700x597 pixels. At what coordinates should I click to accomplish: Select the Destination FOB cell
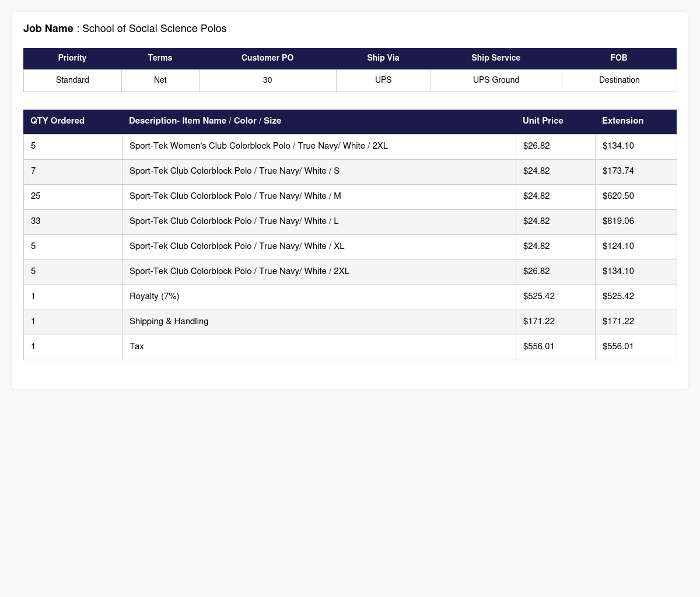pos(619,80)
